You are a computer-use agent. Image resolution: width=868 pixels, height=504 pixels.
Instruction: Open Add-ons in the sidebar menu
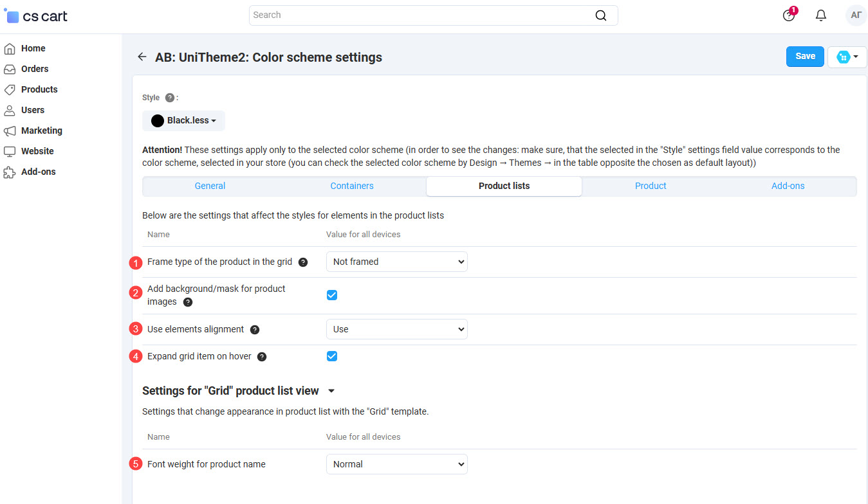tap(39, 172)
